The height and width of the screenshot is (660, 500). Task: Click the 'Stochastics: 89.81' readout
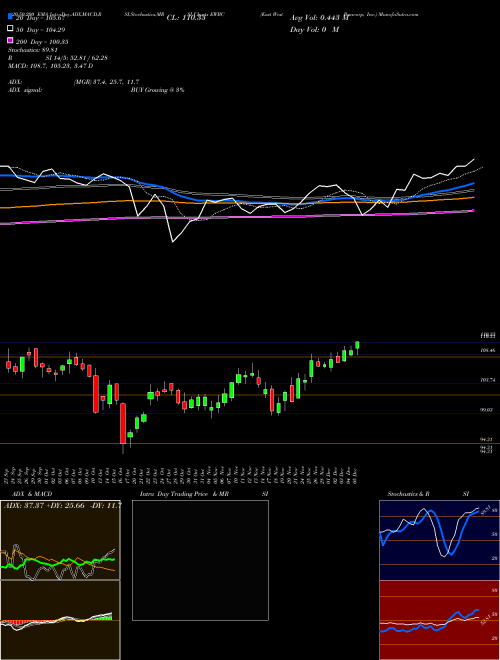point(33,50)
